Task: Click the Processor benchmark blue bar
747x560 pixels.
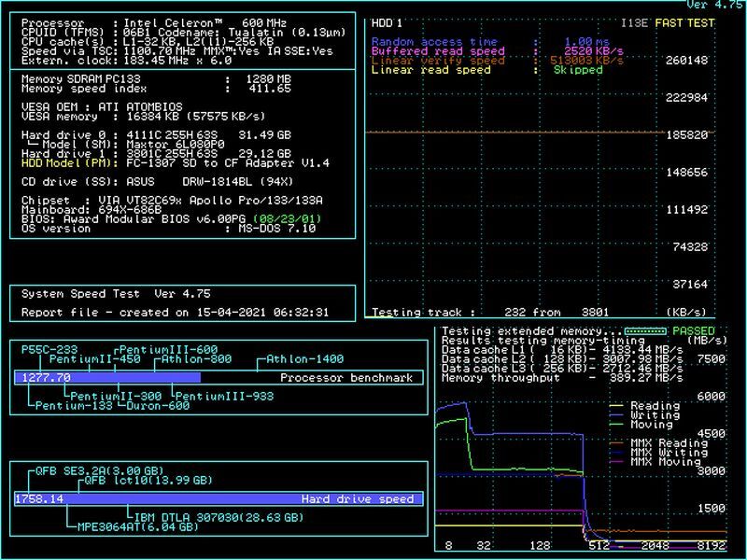Action: click(107, 378)
